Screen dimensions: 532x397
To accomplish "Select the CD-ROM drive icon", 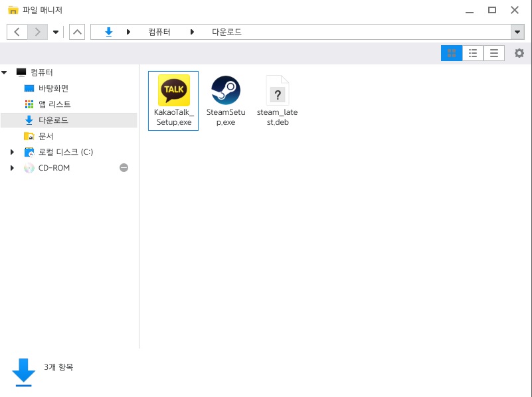I will pos(29,168).
